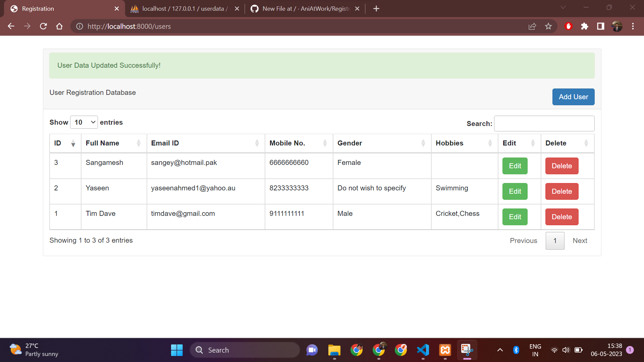Reload the current page

point(43,26)
